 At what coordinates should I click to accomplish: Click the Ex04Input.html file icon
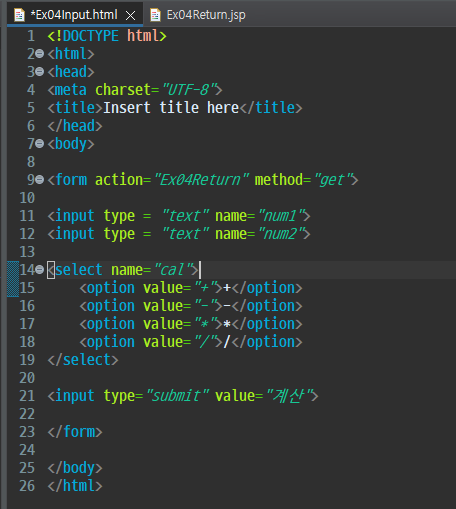[x=19, y=15]
